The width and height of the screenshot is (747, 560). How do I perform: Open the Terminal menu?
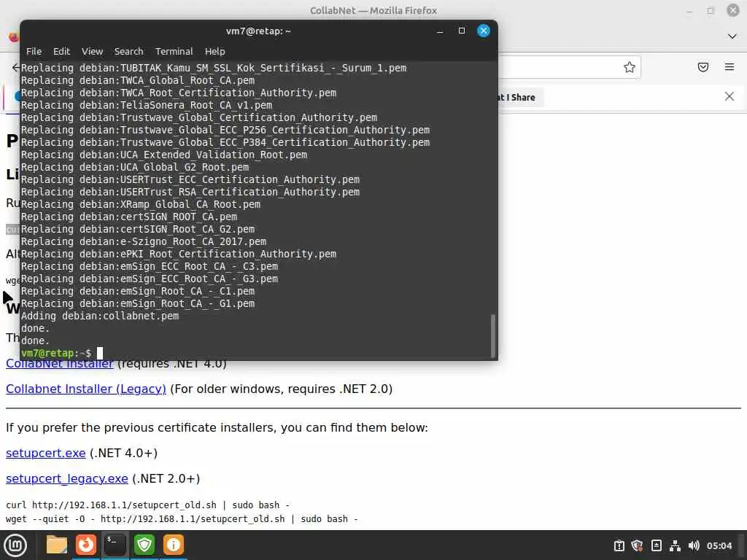(x=174, y=52)
